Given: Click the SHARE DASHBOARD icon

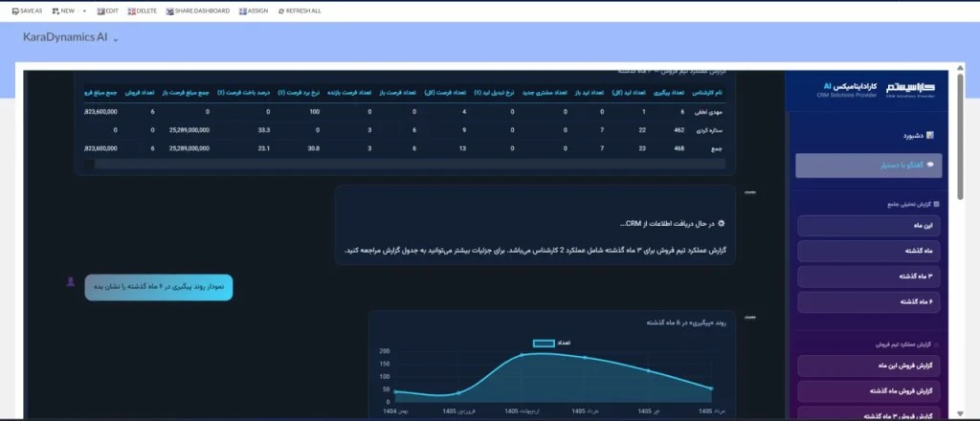Looking at the screenshot, I should coord(170,11).
